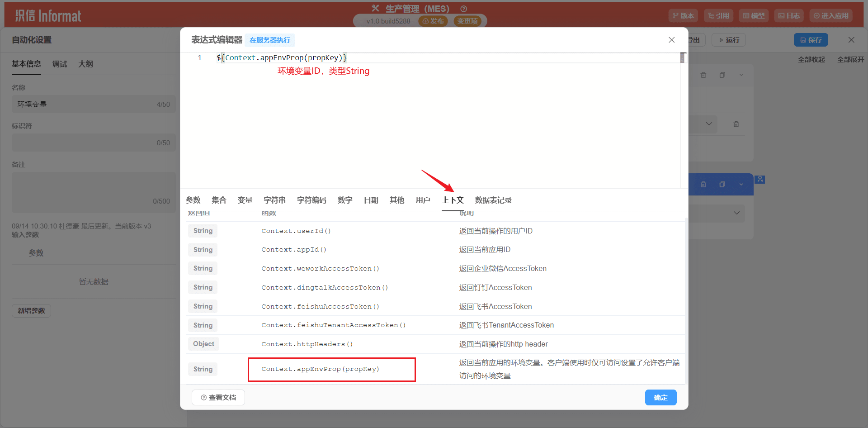This screenshot has width=868, height=428.
Task: Click the user icon beside the blue step
Action: (x=760, y=179)
